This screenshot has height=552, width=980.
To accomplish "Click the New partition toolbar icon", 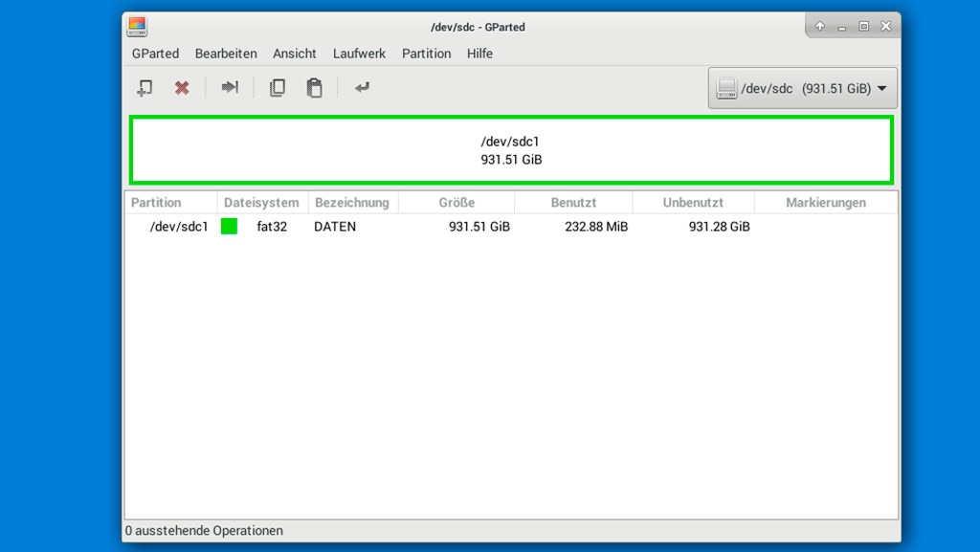I will pyautogui.click(x=145, y=88).
